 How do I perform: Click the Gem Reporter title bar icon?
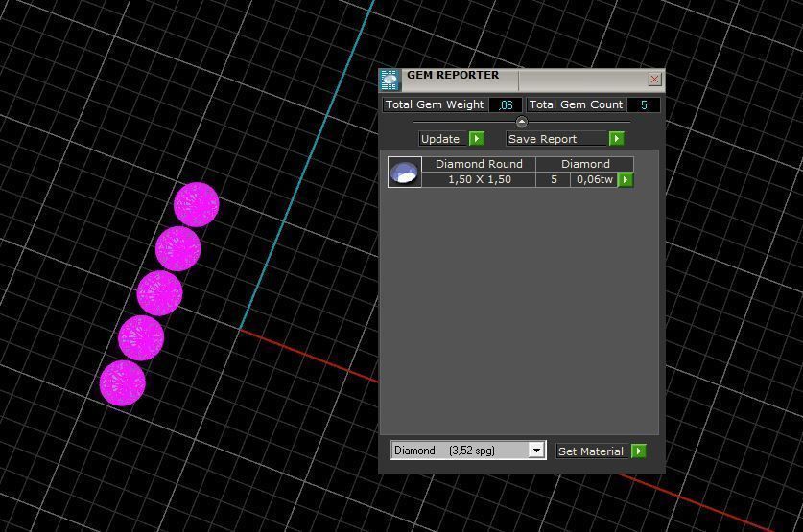point(390,81)
